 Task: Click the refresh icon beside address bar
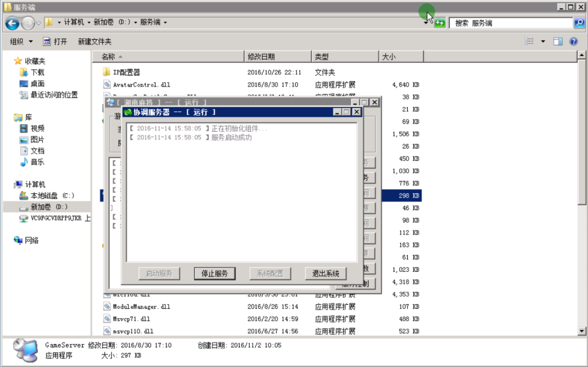click(439, 23)
